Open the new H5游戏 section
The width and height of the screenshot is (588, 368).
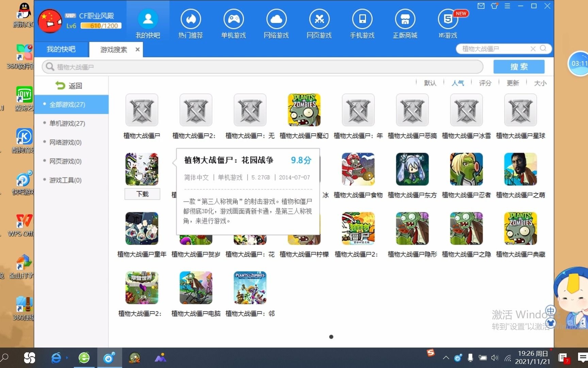click(x=447, y=23)
